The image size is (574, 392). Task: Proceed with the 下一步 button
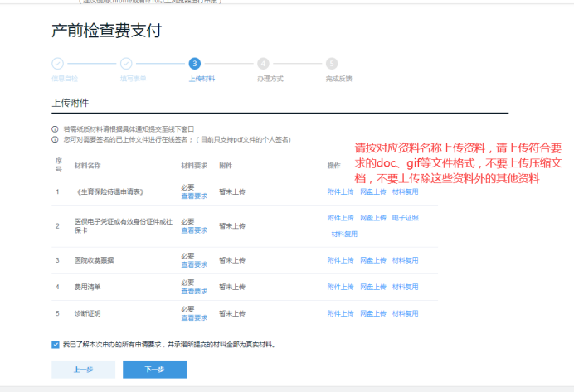tap(154, 370)
